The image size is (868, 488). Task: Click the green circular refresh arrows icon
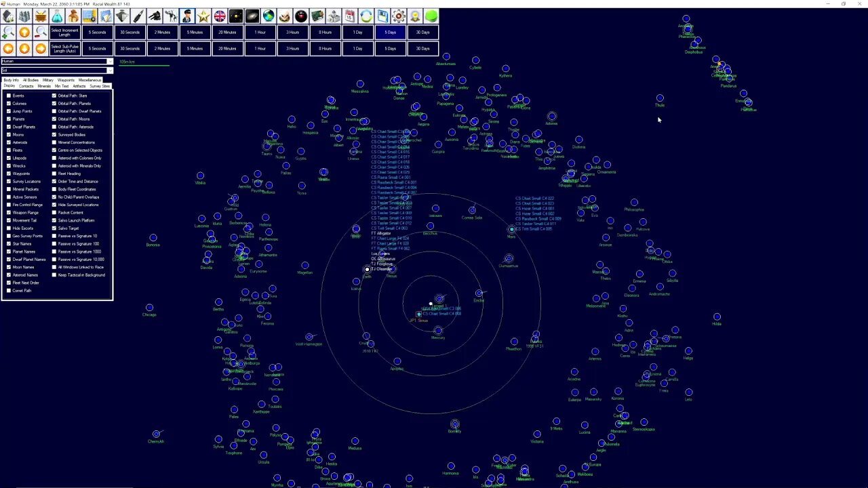click(366, 16)
